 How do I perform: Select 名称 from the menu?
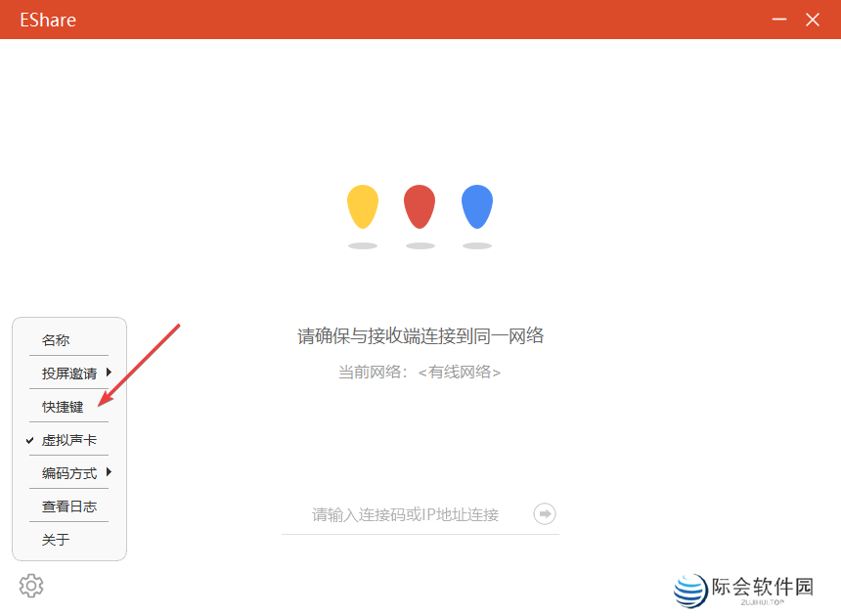click(56, 339)
